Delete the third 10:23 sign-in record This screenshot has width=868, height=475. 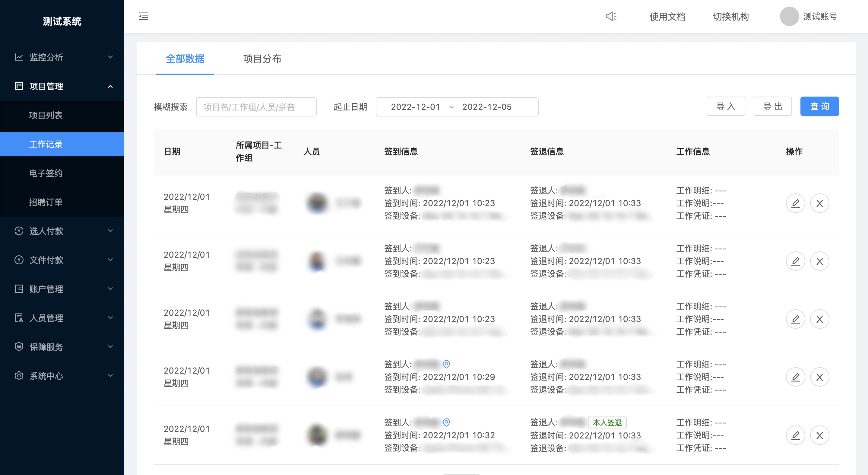[x=819, y=319]
